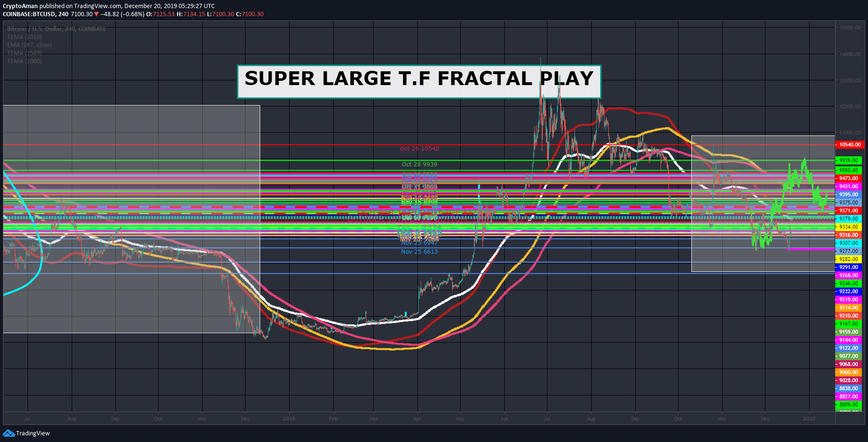Click the high value H:7134.15

pyautogui.click(x=191, y=14)
